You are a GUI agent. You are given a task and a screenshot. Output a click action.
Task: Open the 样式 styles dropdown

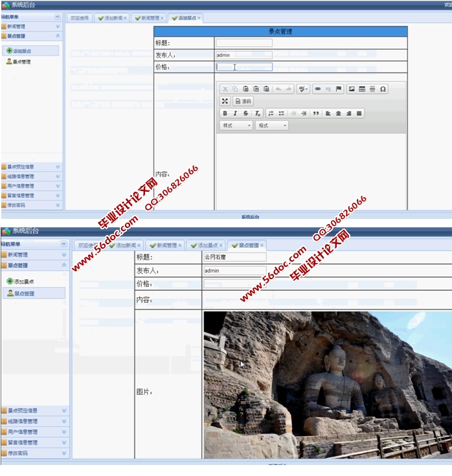[x=236, y=126]
